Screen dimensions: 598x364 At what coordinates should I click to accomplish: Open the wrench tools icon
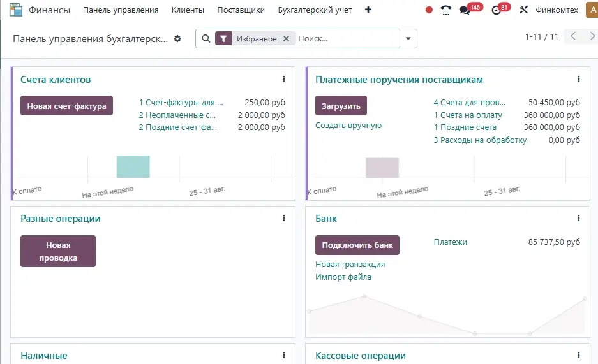pyautogui.click(x=524, y=10)
